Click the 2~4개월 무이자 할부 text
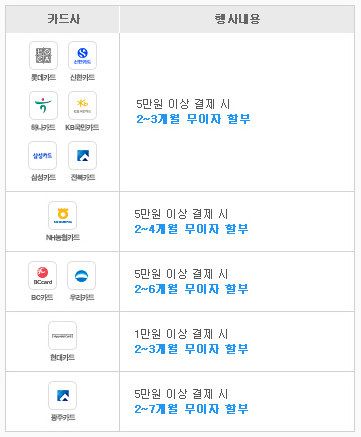This screenshot has width=361, height=437. pyautogui.click(x=191, y=229)
